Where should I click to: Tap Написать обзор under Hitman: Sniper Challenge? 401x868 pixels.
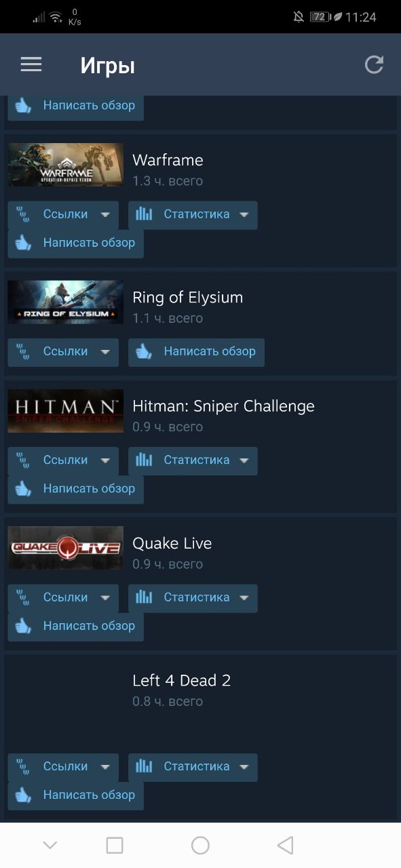76,489
